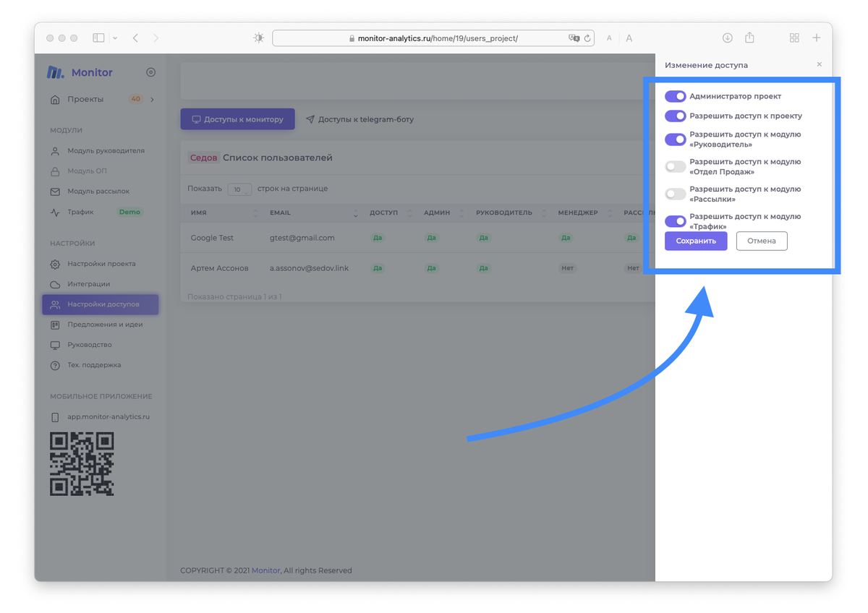Toggle the Администратор проект switch
The width and height of the screenshot is (868, 613).
[675, 96]
